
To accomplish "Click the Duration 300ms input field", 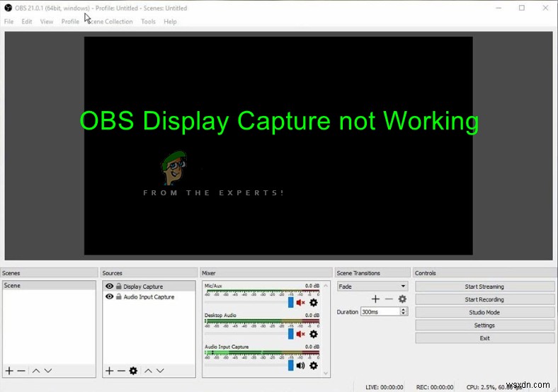I will (x=380, y=311).
